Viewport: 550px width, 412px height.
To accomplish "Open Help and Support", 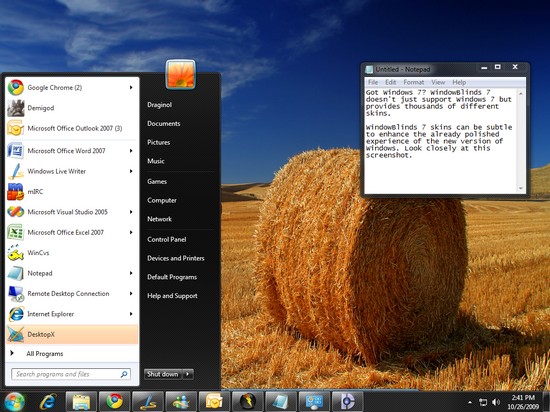I will tap(172, 296).
